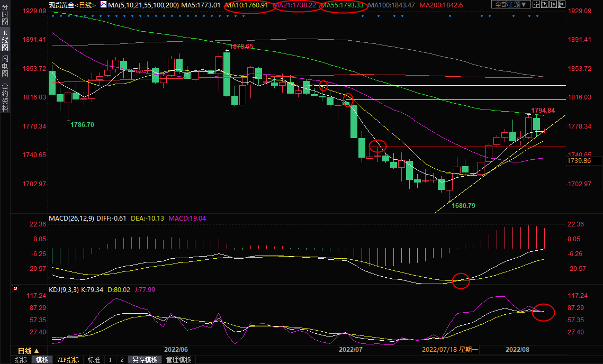This screenshot has width=603, height=364.
Task: Open the 全部主题 dropdown
Action: click(x=510, y=5)
